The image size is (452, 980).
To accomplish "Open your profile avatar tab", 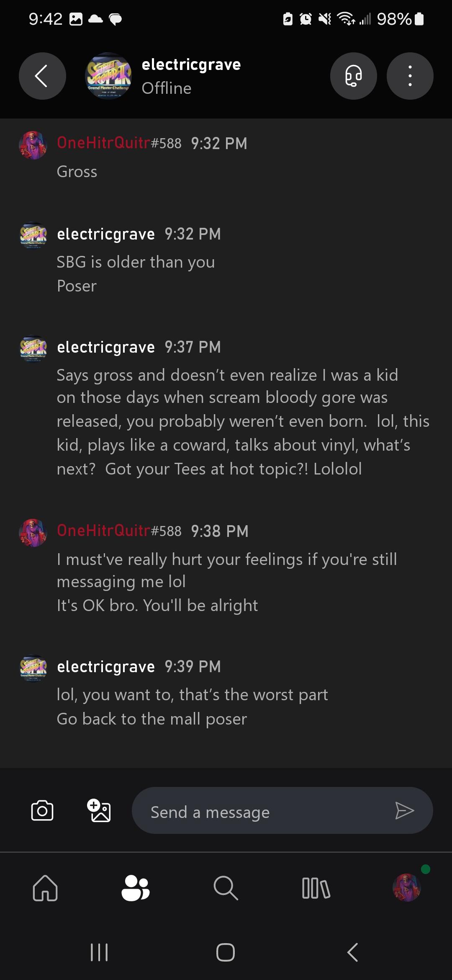I will click(x=406, y=888).
